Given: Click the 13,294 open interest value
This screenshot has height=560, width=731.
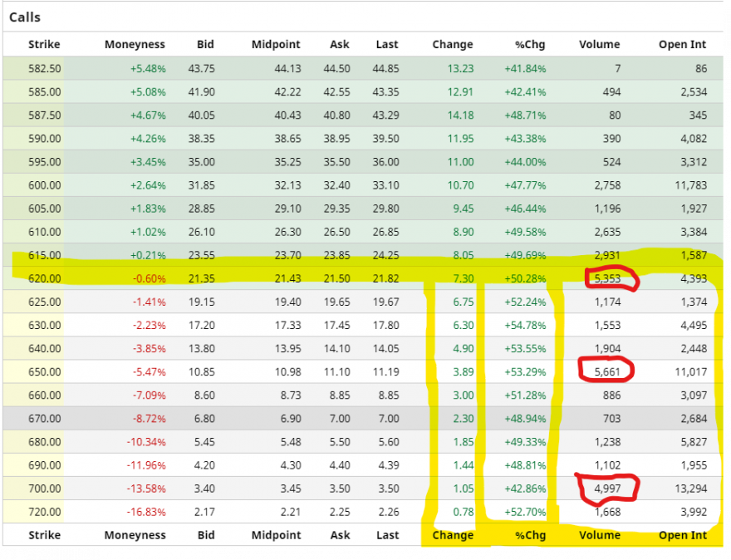Looking at the screenshot, I should [691, 489].
